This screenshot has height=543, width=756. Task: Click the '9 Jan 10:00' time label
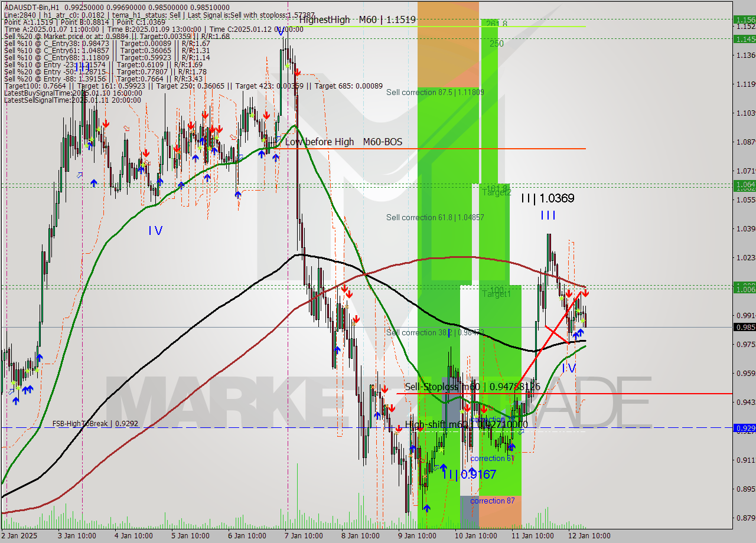pyautogui.click(x=417, y=536)
